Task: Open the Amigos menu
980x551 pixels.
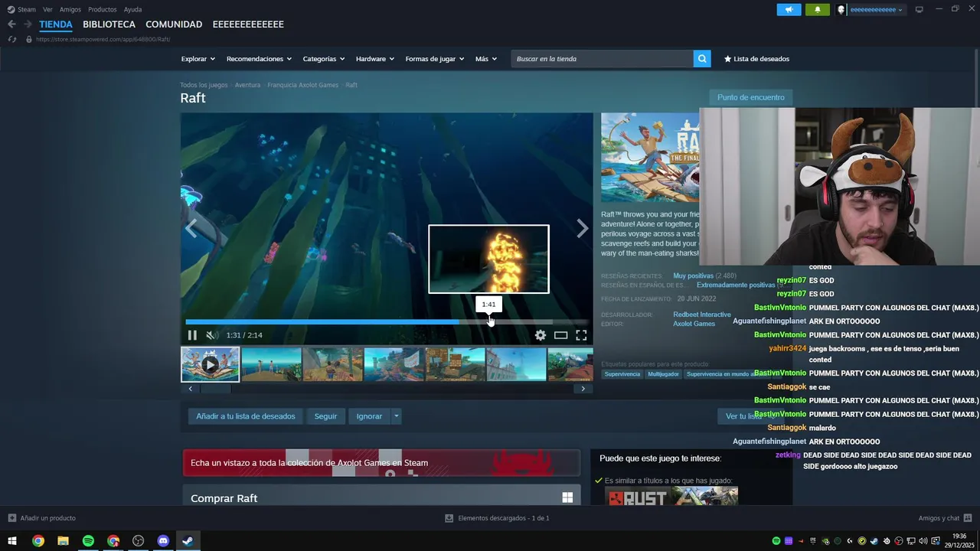Action: [x=70, y=9]
